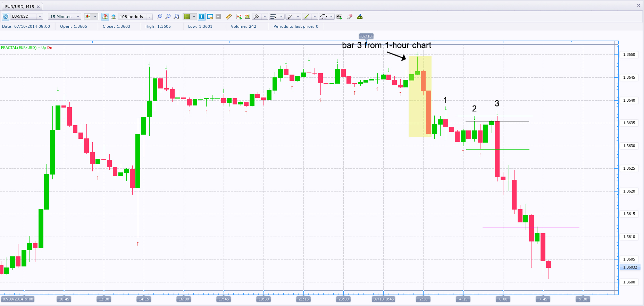Toggle the green crosshair cursor button
644x306 pixels.
[x=187, y=17]
